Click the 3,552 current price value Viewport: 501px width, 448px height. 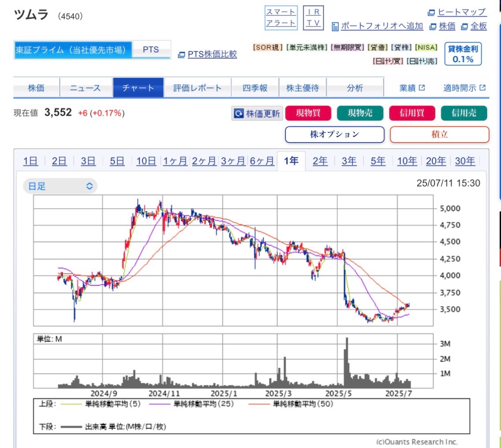click(58, 113)
